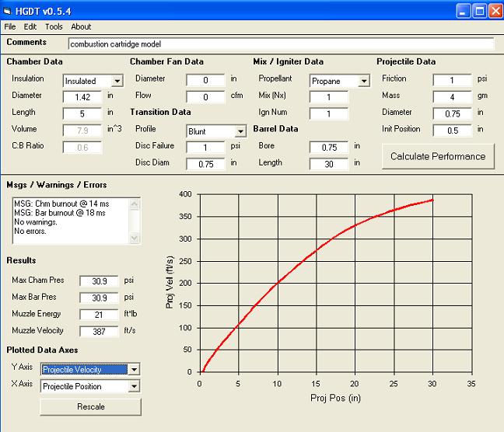Viewport: 504px width, 432px height.
Task: Expand the Propellant dropdown
Action: pyautogui.click(x=363, y=81)
